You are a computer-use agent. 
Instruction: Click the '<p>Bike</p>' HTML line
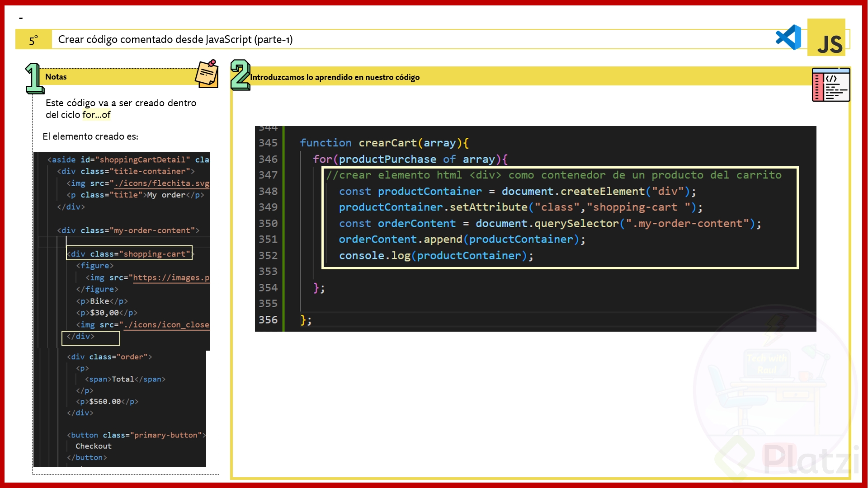coord(102,301)
